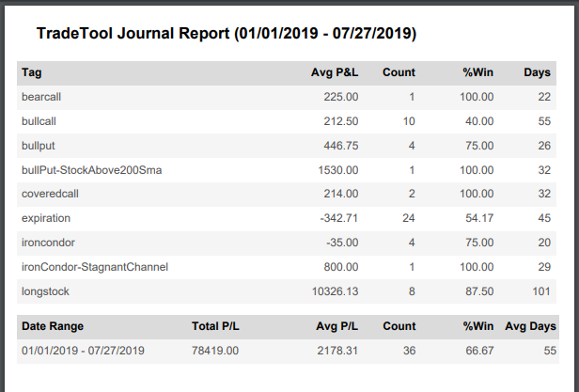This screenshot has height=392, width=579.
Task: Click the 'Date Range' summary header
Action: click(x=53, y=326)
